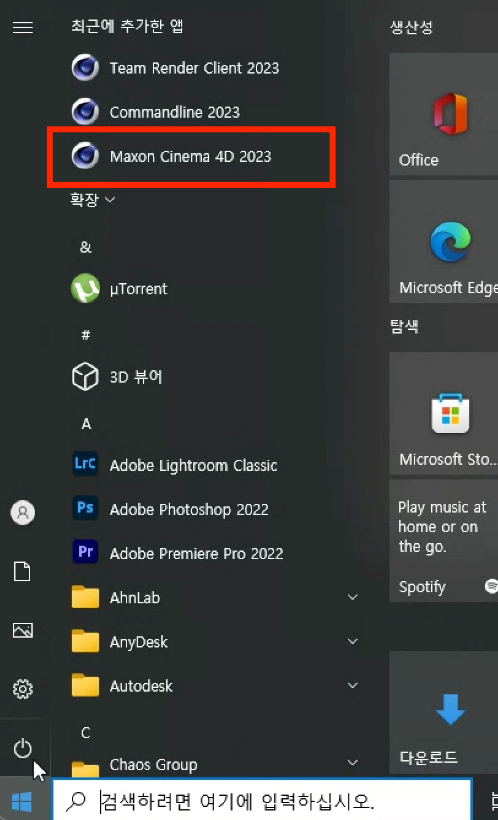This screenshot has height=820, width=498.
Task: Expand the Chaos Group folder chevron
Action: pos(353,762)
